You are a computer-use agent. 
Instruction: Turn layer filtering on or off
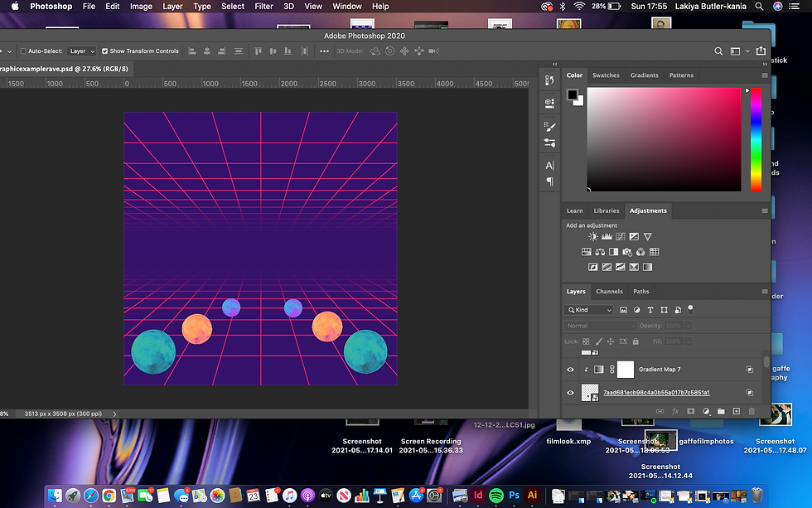tap(690, 309)
